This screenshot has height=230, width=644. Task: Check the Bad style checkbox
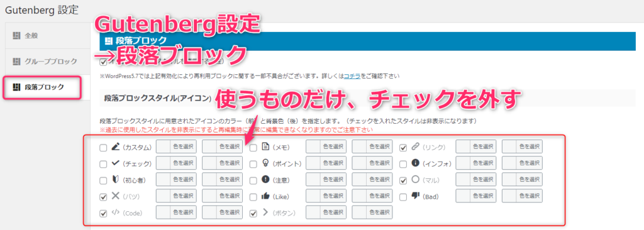coord(403,197)
